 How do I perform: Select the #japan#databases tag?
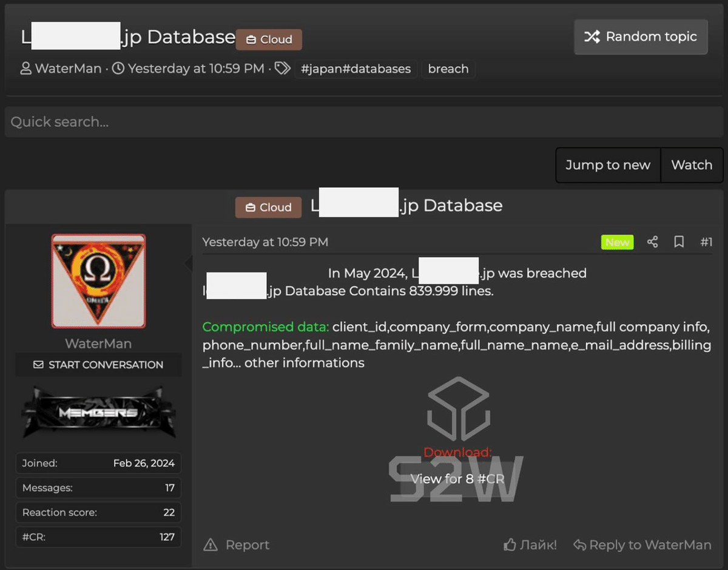coord(356,69)
